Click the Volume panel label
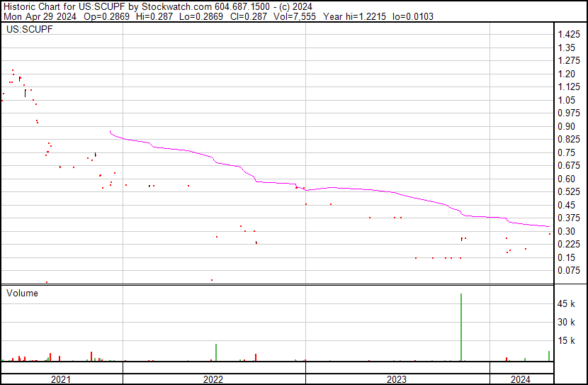588x385 pixels. pyautogui.click(x=22, y=293)
